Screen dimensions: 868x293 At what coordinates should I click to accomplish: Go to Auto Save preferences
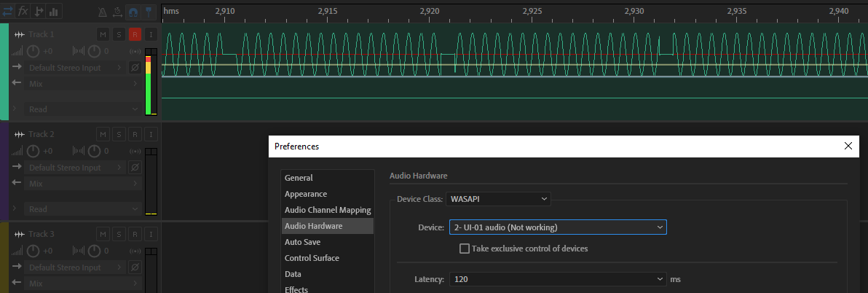tap(302, 242)
